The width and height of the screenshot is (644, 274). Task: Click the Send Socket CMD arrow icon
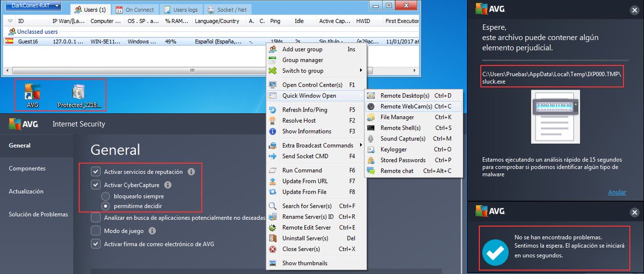273,156
